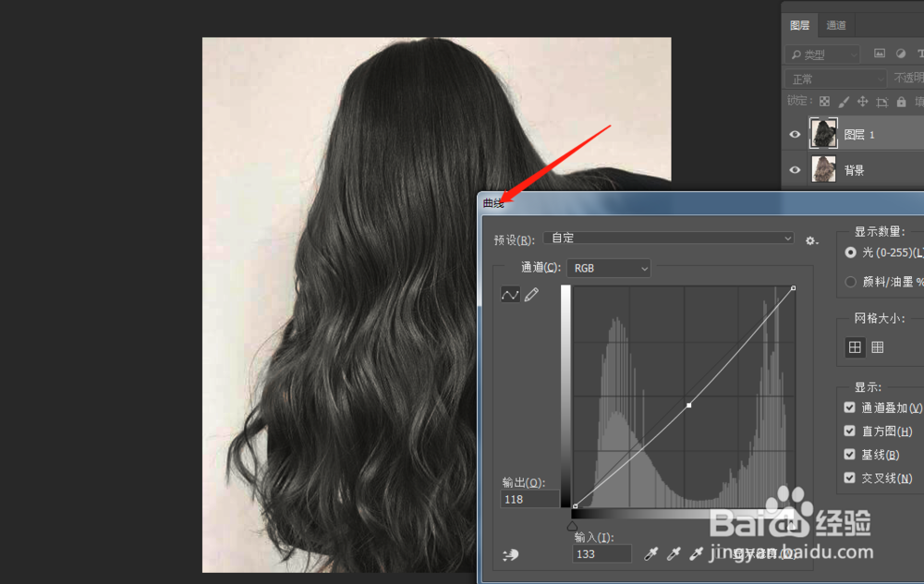Select the layer named 背景

tap(854, 171)
